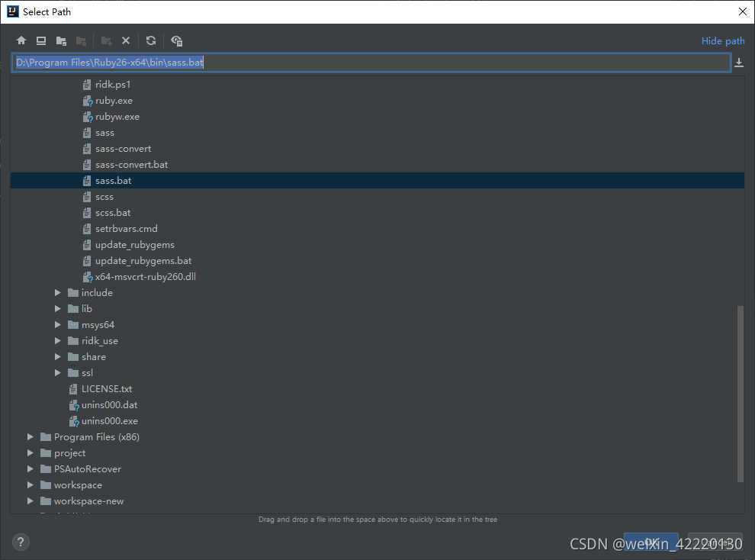Expand the Program Files (x86) folder
The width and height of the screenshot is (755, 560).
click(31, 436)
